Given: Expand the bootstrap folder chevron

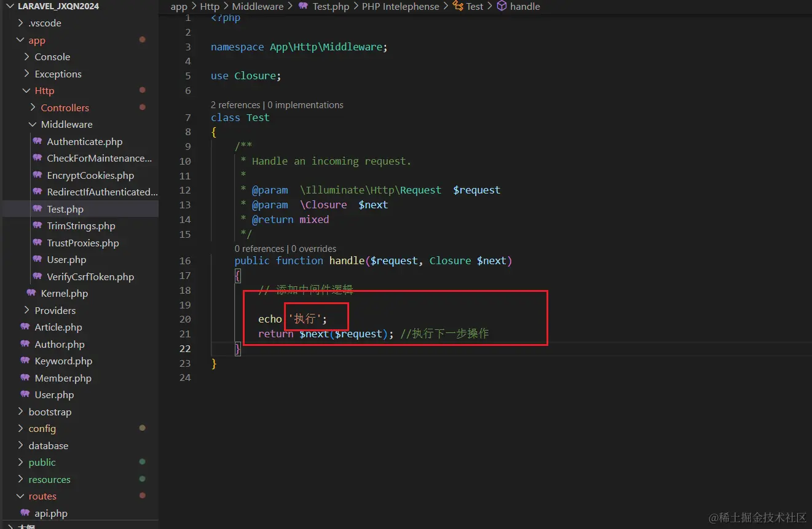Looking at the screenshot, I should (21, 412).
